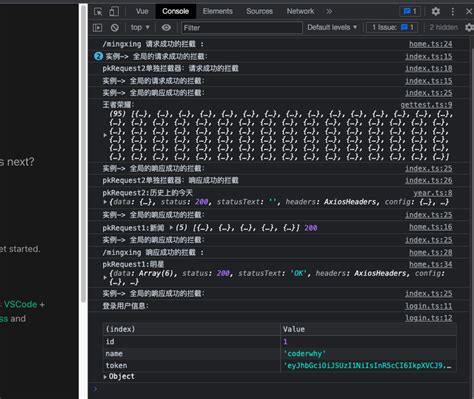Click the 1 Issue button
The height and width of the screenshot is (399, 474).
pos(392,27)
